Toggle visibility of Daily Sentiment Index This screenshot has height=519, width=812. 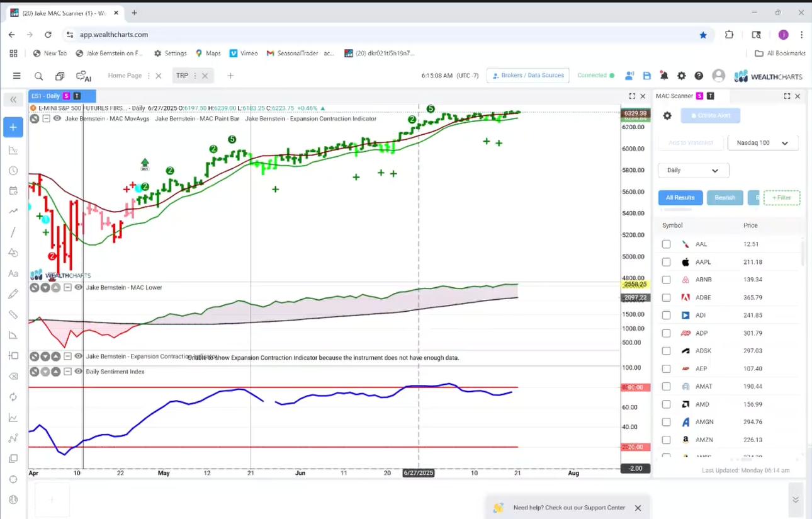pyautogui.click(x=79, y=372)
